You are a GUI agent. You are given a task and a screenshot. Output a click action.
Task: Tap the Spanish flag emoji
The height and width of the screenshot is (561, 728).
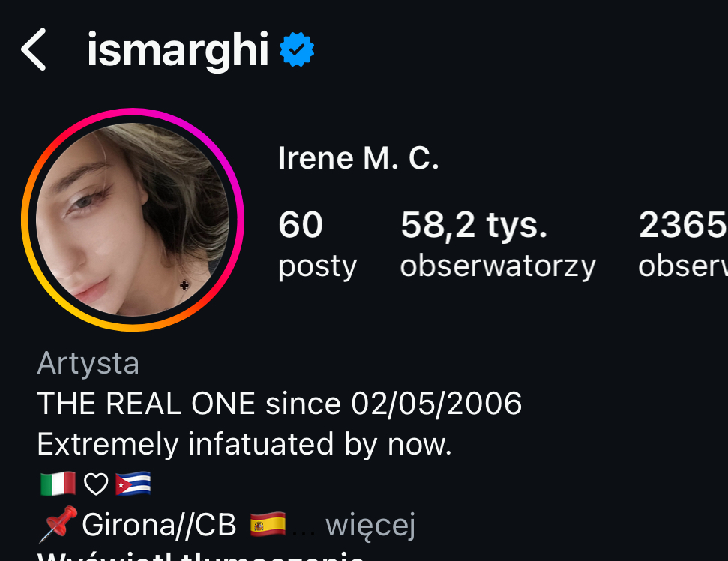click(268, 524)
